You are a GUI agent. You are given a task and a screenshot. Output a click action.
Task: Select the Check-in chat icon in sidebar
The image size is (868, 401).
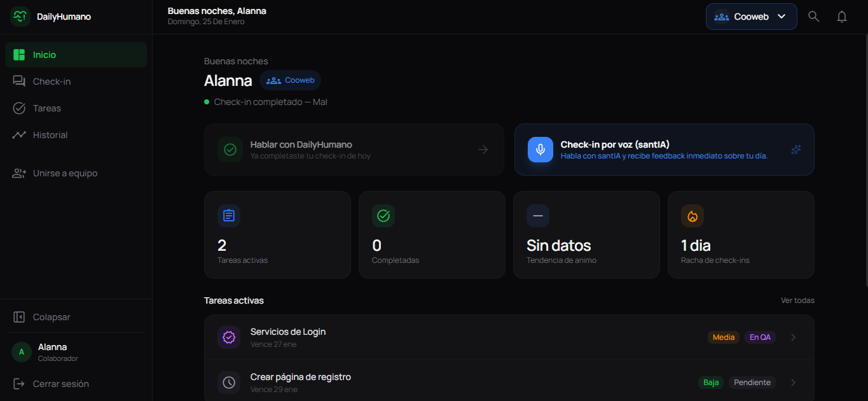(20, 81)
